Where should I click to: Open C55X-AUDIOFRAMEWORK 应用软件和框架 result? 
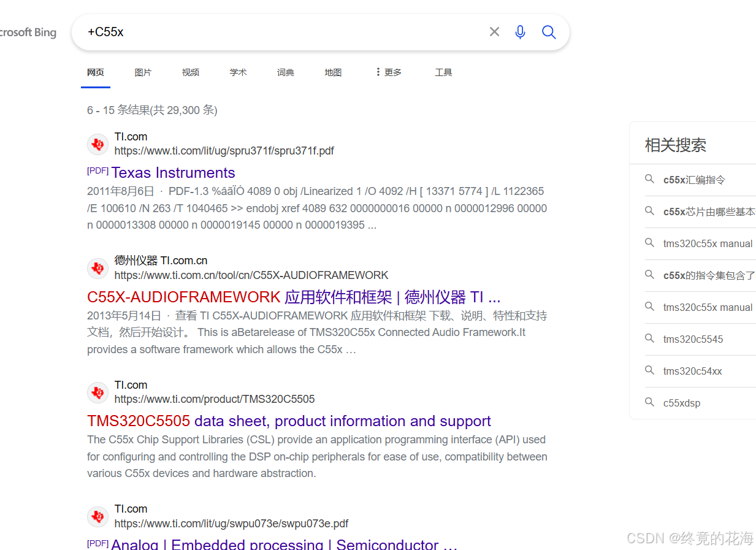point(294,297)
